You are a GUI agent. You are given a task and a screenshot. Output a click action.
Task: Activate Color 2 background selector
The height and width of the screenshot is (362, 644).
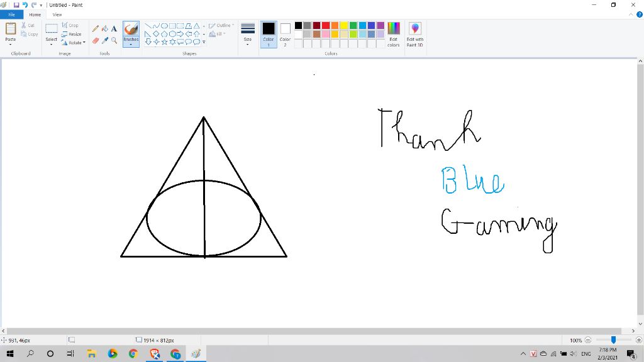285,35
